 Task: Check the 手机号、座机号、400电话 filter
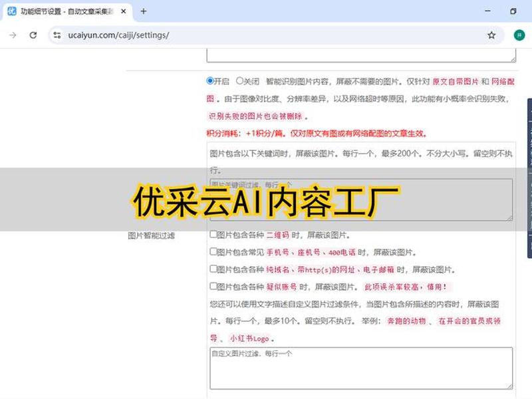[x=213, y=251]
